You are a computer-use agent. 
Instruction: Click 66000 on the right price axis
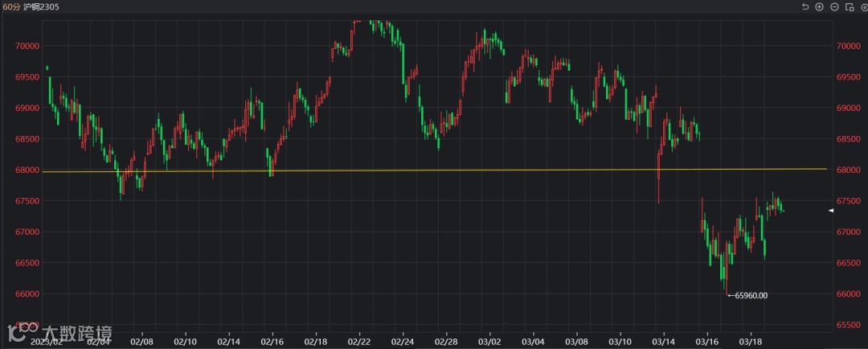[x=848, y=294]
